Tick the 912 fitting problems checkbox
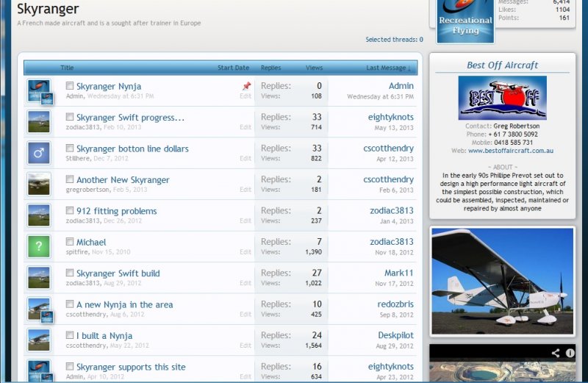588x383 pixels. 70,210
